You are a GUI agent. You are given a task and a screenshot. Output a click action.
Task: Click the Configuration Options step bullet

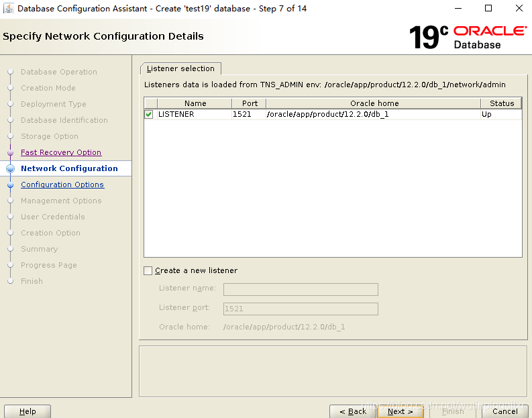(11, 185)
